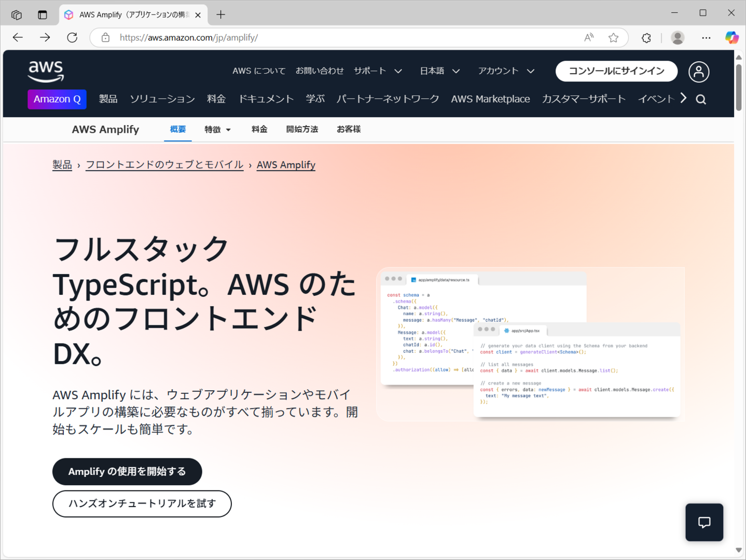Expand the 日本語 language dropdown
This screenshot has height=560, width=746.
[439, 71]
